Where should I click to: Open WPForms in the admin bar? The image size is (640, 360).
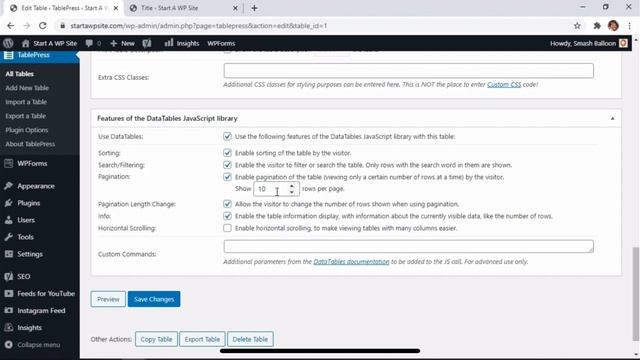(221, 43)
